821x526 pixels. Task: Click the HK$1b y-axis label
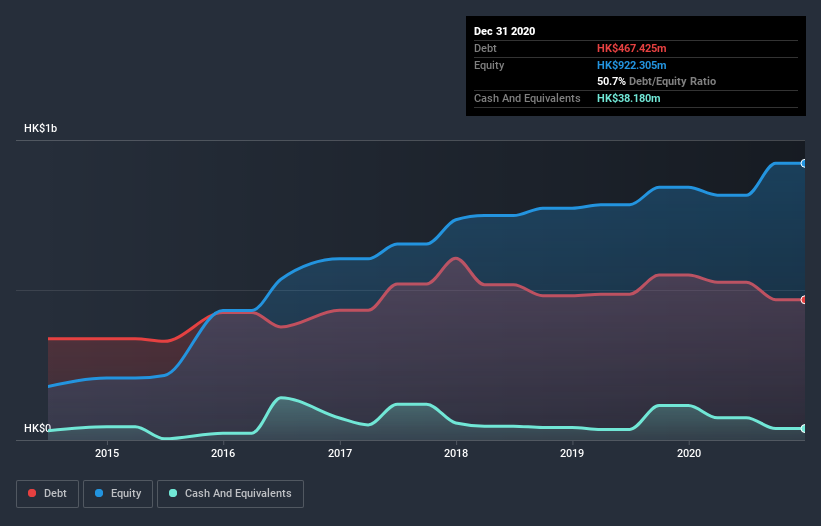click(40, 128)
